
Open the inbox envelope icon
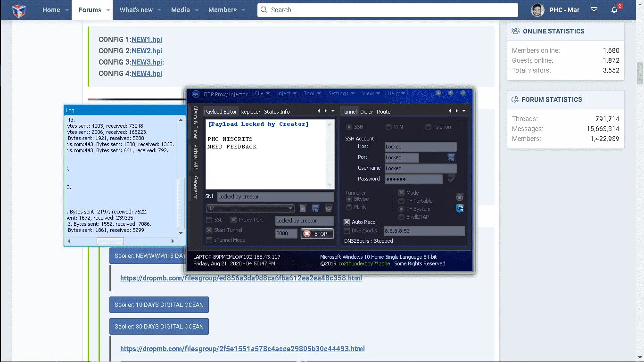[594, 10]
